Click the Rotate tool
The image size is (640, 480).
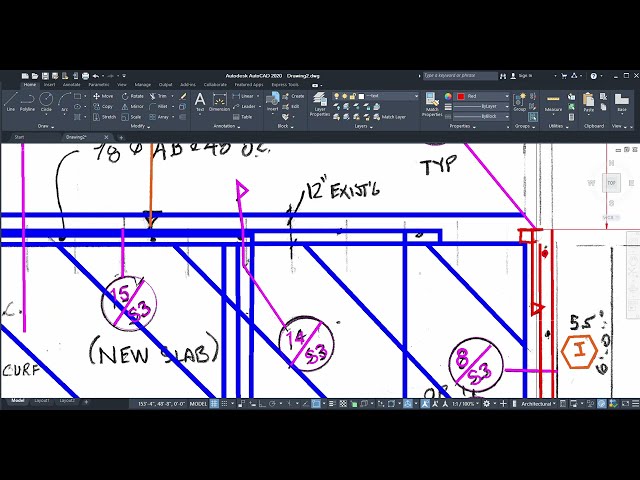point(133,96)
